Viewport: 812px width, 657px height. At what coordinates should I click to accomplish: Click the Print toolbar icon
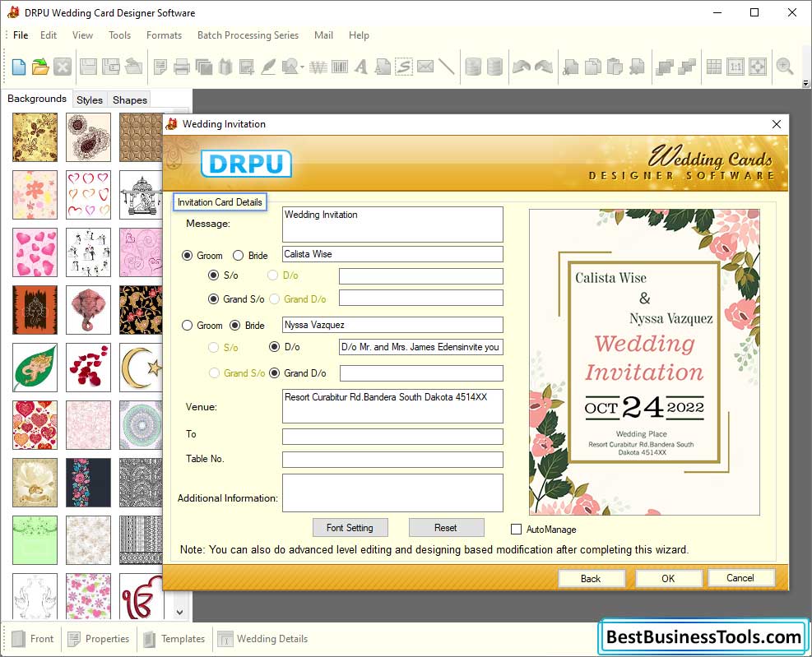pos(181,67)
